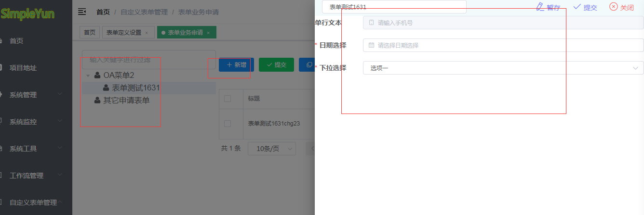Close the 表单业务申请 tab
644x215 pixels.
coord(208,33)
